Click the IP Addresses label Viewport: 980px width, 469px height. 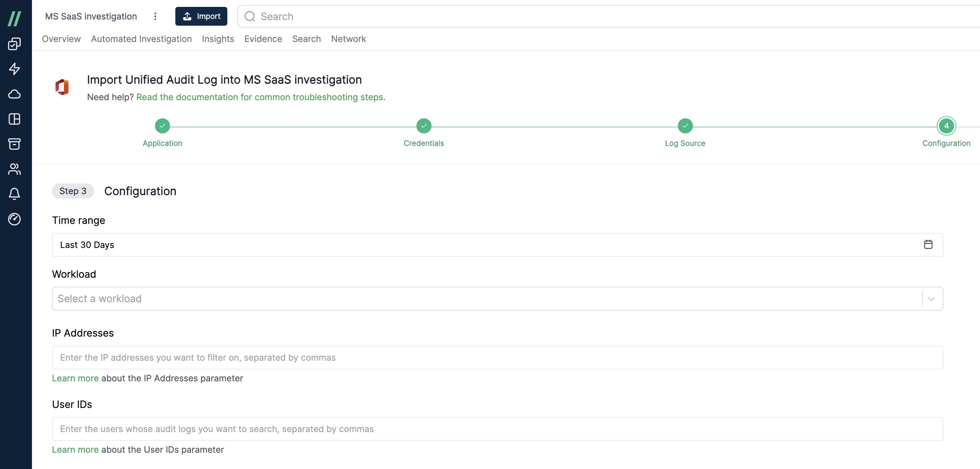click(x=83, y=333)
